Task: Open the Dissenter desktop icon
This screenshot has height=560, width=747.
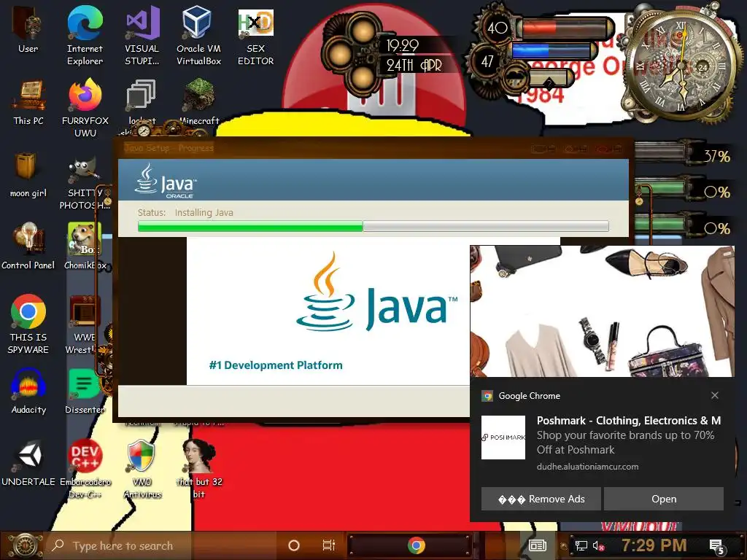Action: tap(85, 391)
